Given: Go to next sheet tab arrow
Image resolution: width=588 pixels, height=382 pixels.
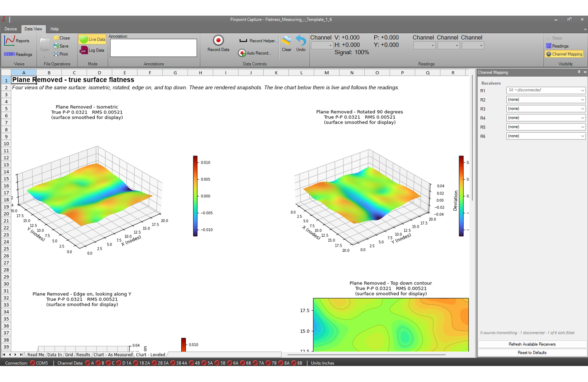Looking at the screenshot, I should [15, 355].
